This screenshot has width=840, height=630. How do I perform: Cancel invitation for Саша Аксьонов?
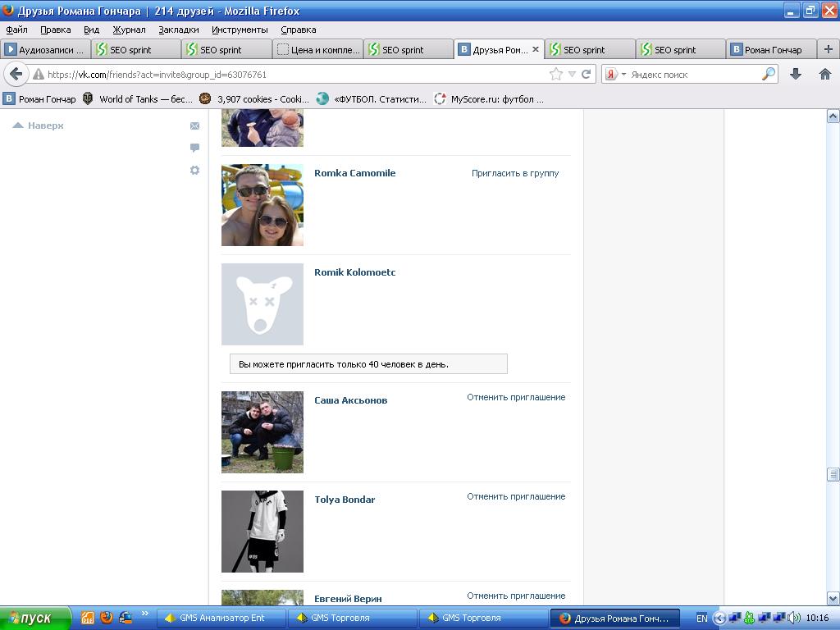516,397
